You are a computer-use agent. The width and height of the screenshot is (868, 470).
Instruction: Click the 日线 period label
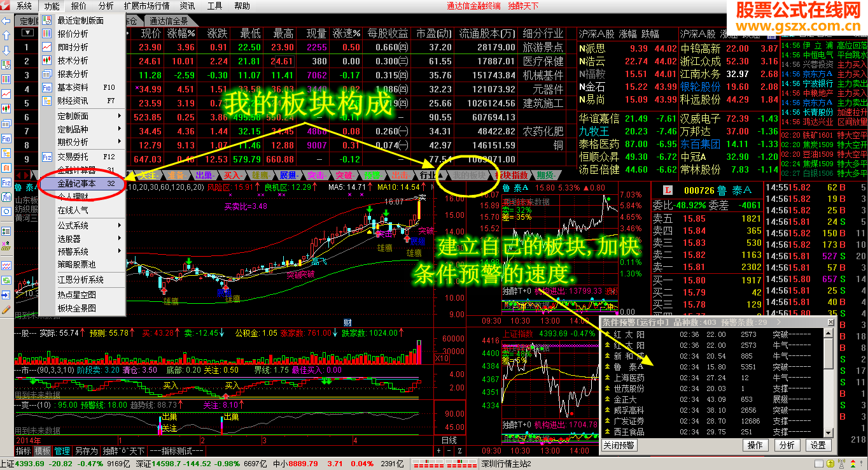point(450,441)
